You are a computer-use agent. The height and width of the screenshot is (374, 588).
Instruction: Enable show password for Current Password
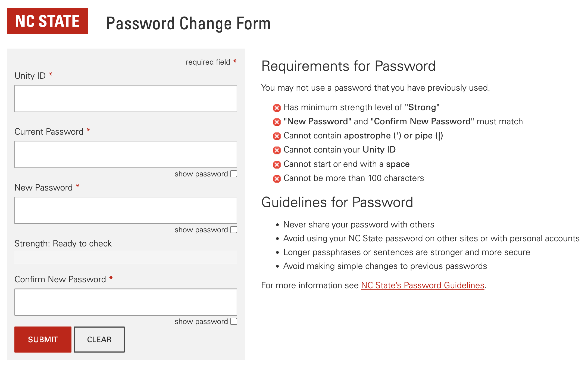[x=234, y=174]
